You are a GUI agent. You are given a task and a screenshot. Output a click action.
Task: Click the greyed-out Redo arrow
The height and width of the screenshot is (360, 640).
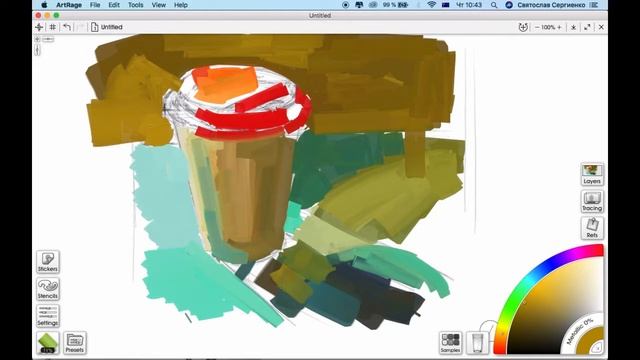coord(80,27)
